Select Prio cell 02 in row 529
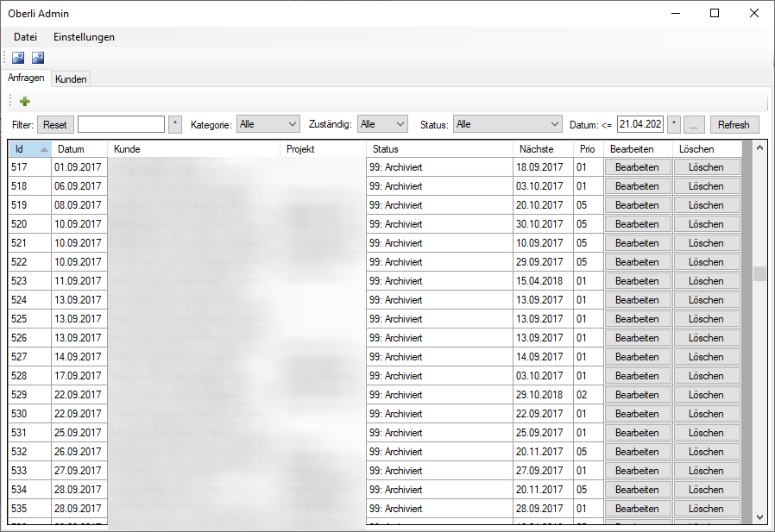Image resolution: width=775 pixels, height=532 pixels. tap(589, 395)
